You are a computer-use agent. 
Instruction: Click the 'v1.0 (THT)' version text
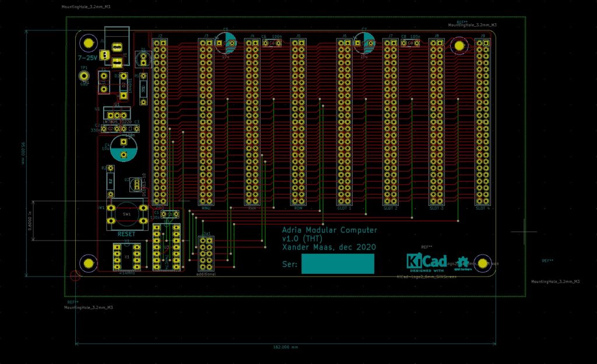click(x=303, y=239)
